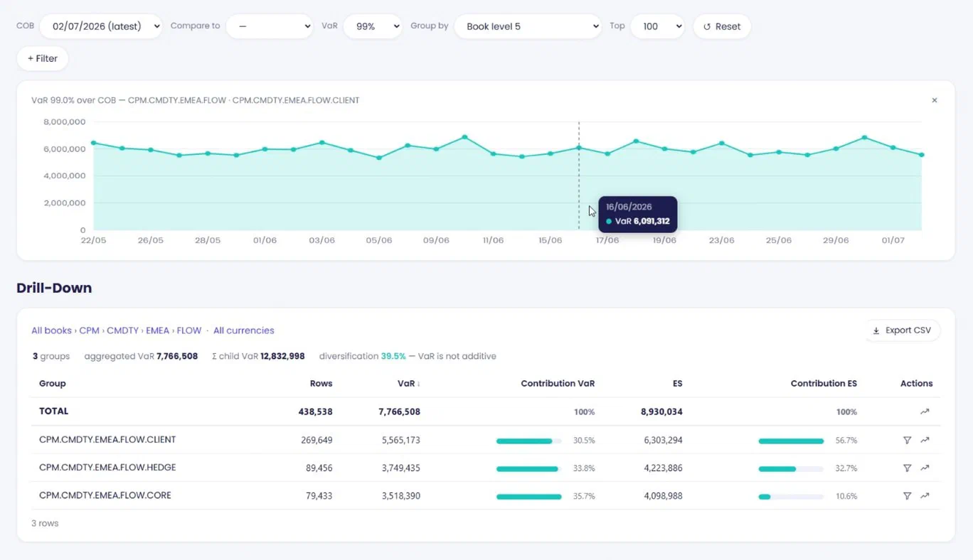Apply filter icon for CPM.CMDTY.EMEA.FLOW.HEDGE row
Image resolution: width=973 pixels, height=560 pixels.
(x=907, y=468)
